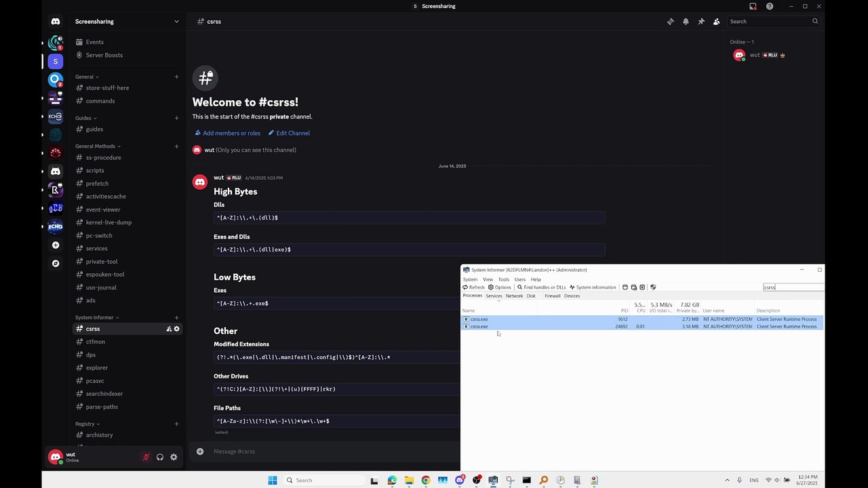Create channel in Guides category
868x488 pixels.
point(176,118)
